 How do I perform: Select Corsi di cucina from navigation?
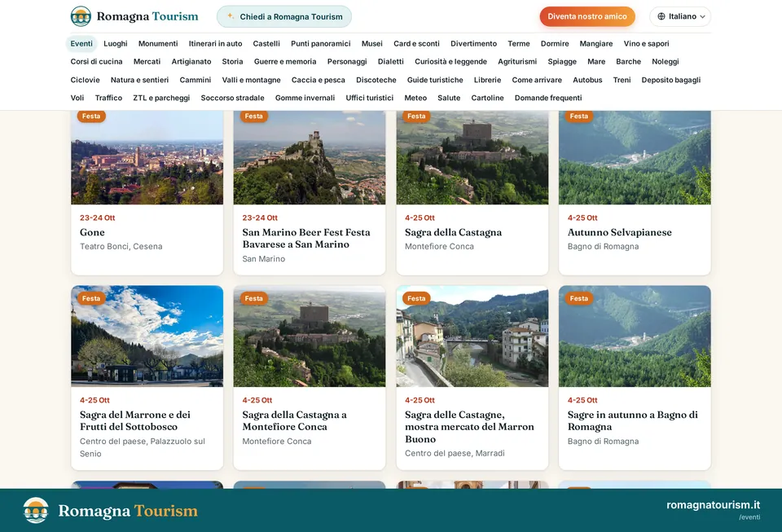coord(96,62)
